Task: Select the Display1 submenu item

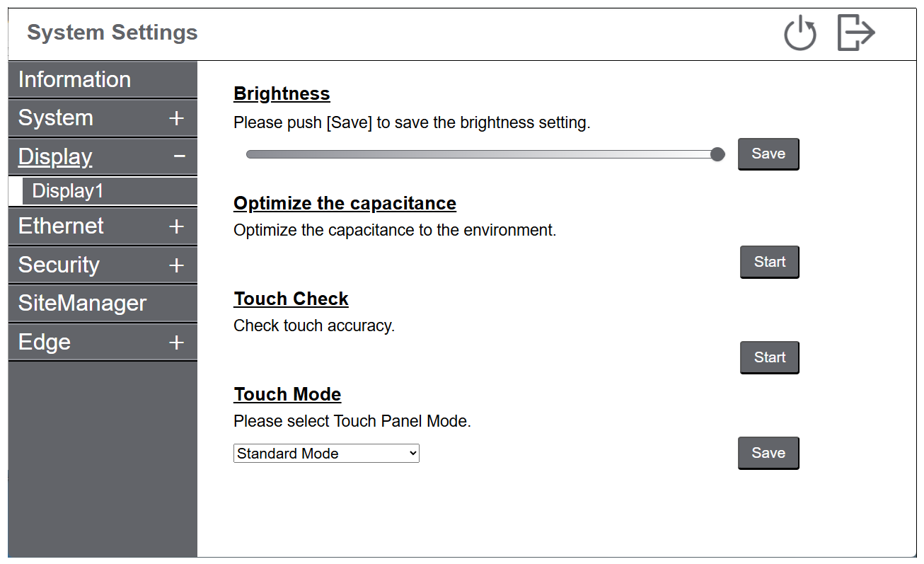Action: pyautogui.click(x=68, y=191)
